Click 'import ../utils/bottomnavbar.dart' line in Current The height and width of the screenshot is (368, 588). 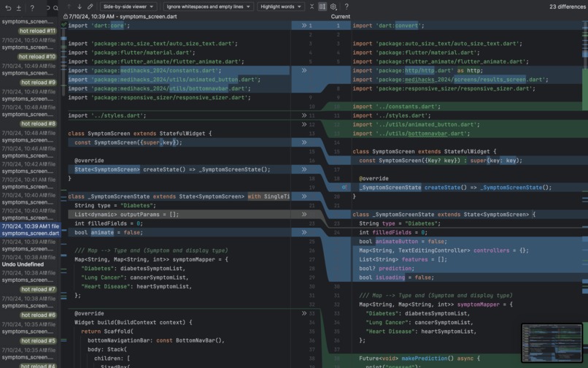pyautogui.click(x=411, y=134)
